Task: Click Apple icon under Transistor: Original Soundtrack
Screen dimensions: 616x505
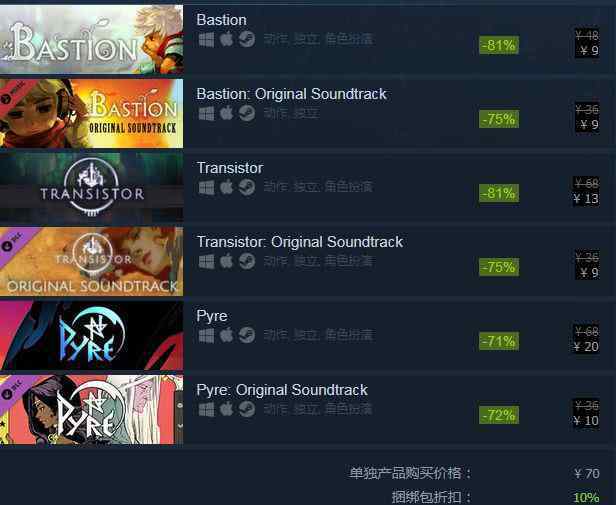Action: click(227, 261)
